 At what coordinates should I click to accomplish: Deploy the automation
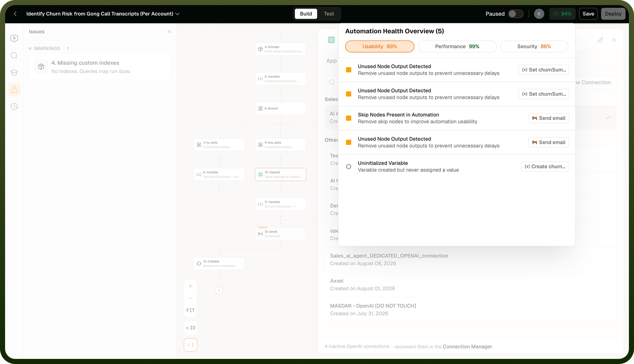coord(613,14)
